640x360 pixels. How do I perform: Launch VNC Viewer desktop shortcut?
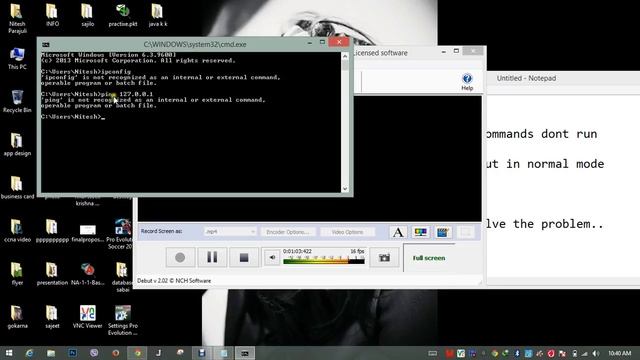(x=87, y=317)
